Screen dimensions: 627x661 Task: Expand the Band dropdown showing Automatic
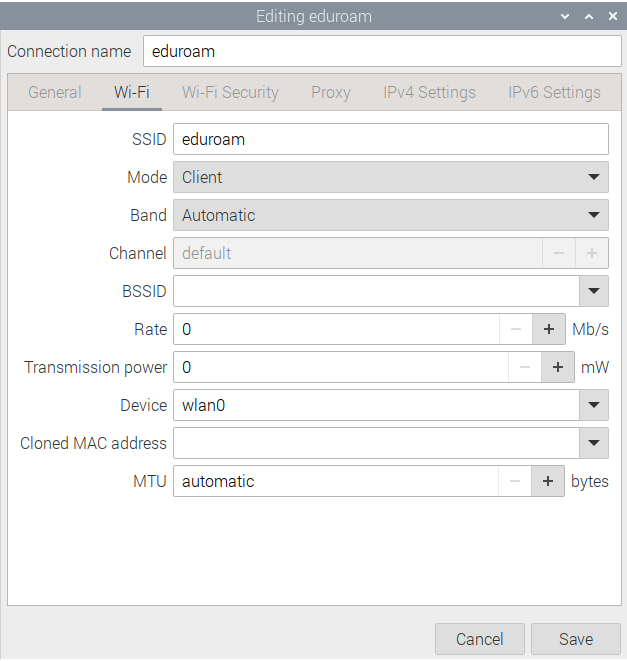click(x=390, y=215)
